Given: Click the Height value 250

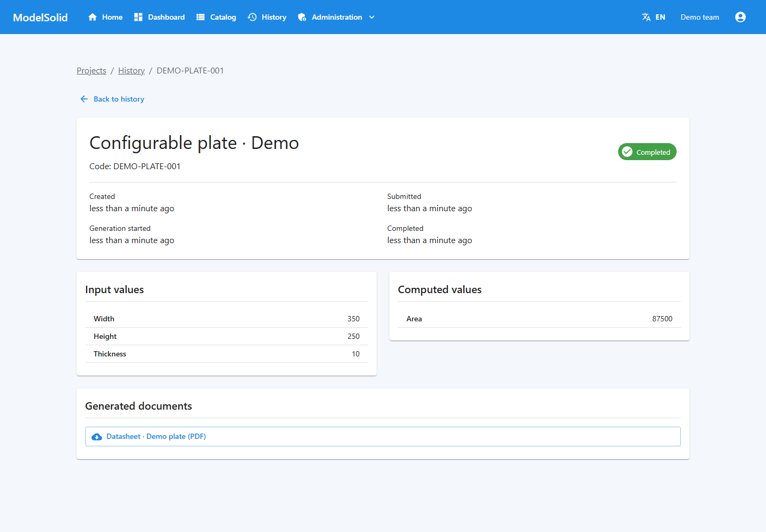Looking at the screenshot, I should pos(354,336).
